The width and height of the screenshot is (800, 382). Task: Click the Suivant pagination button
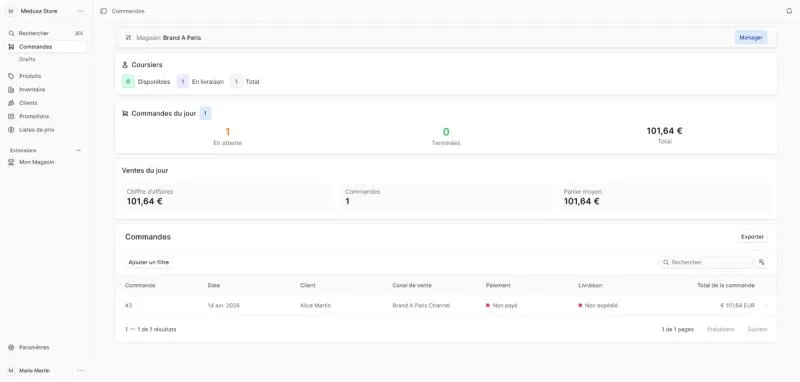pos(757,329)
